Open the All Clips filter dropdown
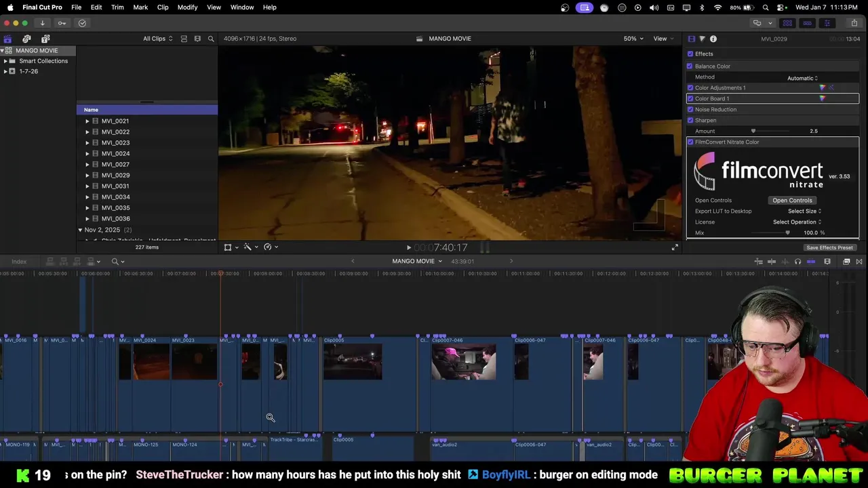 pyautogui.click(x=157, y=39)
